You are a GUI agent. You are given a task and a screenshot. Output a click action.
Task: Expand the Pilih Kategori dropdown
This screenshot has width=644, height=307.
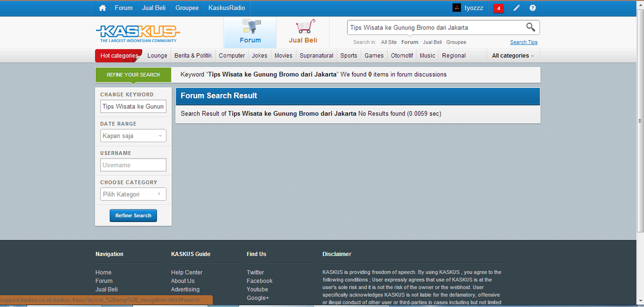pyautogui.click(x=133, y=194)
